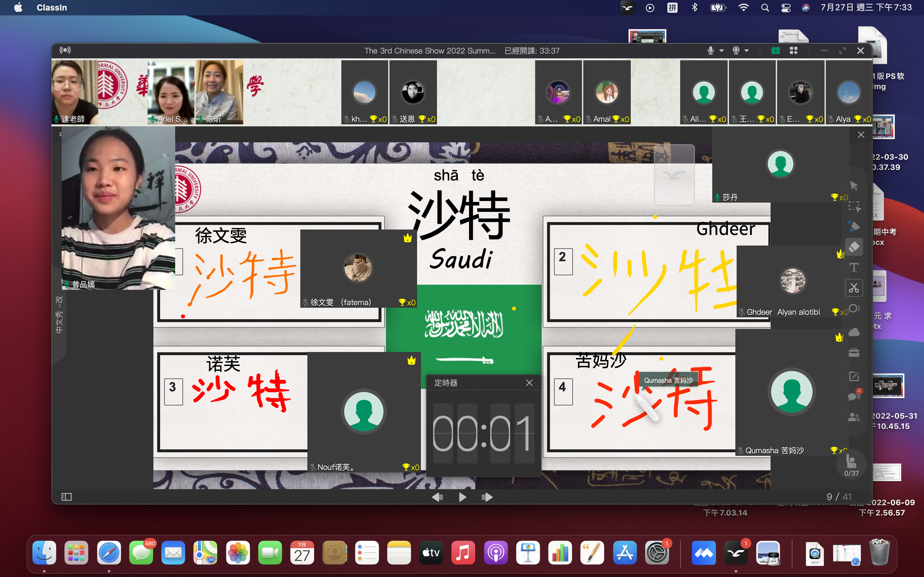Expand the microphone options dropdown arrow
The width and height of the screenshot is (924, 577).
721,50
